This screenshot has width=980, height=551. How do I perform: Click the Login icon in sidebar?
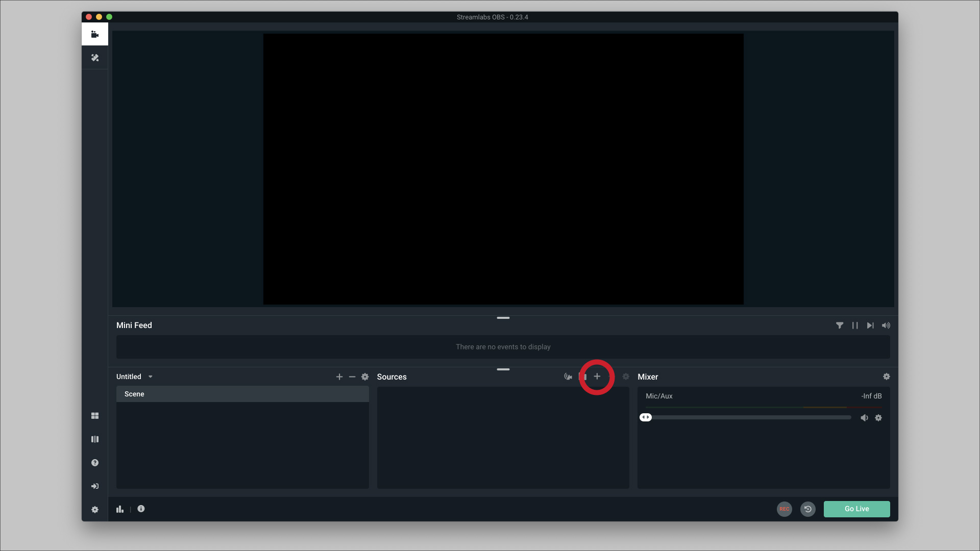(x=95, y=486)
